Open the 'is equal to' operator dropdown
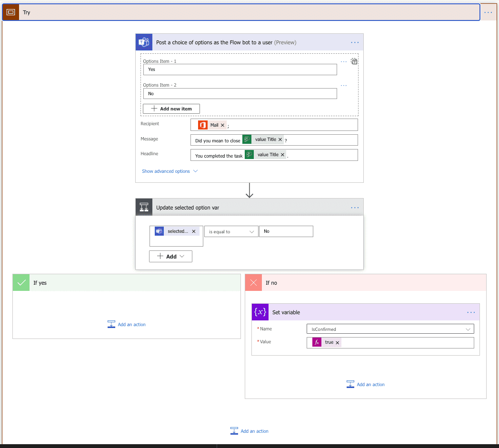This screenshot has width=499, height=448. (231, 231)
